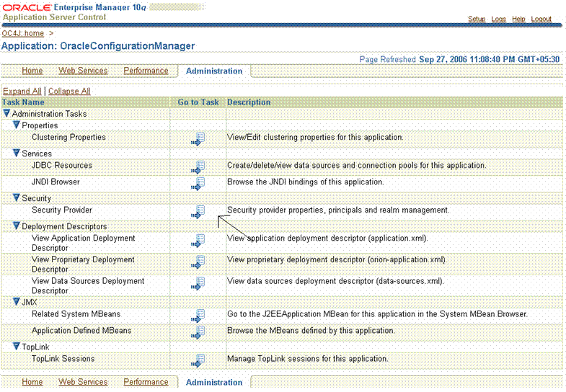Collapse the Administration Tasks tree node

pyautogui.click(x=6, y=113)
